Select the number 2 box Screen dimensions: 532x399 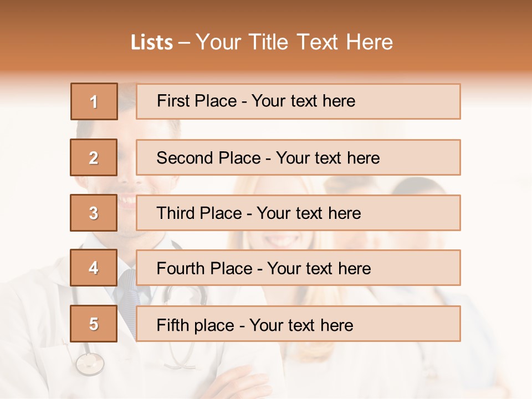click(94, 157)
